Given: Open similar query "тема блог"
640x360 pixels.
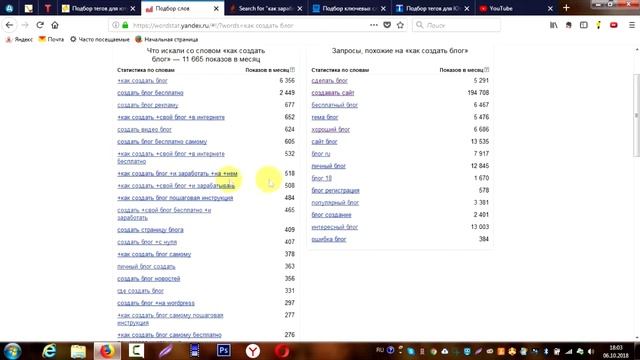Looking at the screenshot, I should (325, 118).
